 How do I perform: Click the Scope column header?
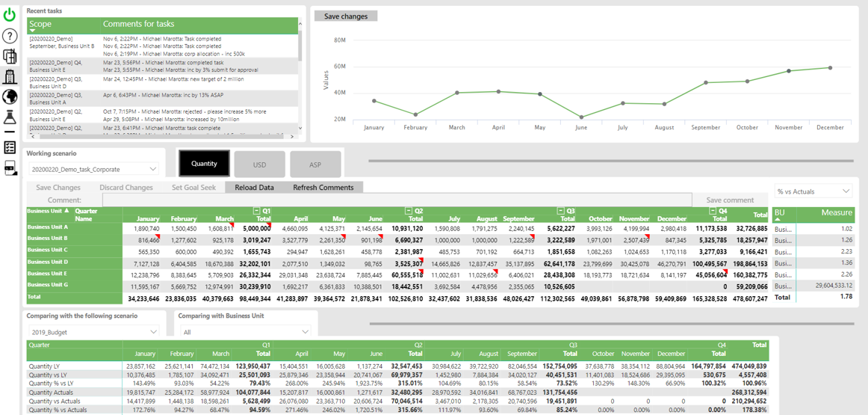pos(63,25)
